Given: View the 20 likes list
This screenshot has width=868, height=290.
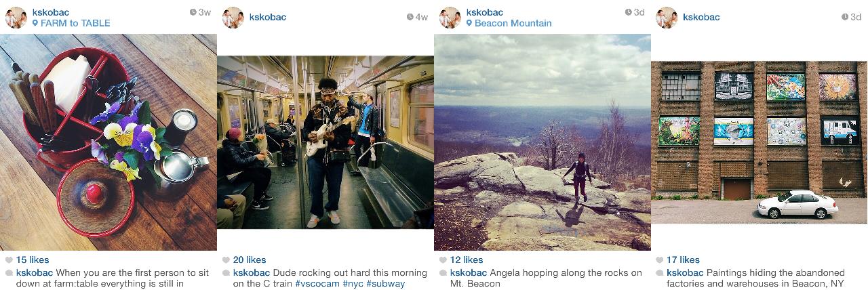Looking at the screenshot, I should [x=250, y=260].
